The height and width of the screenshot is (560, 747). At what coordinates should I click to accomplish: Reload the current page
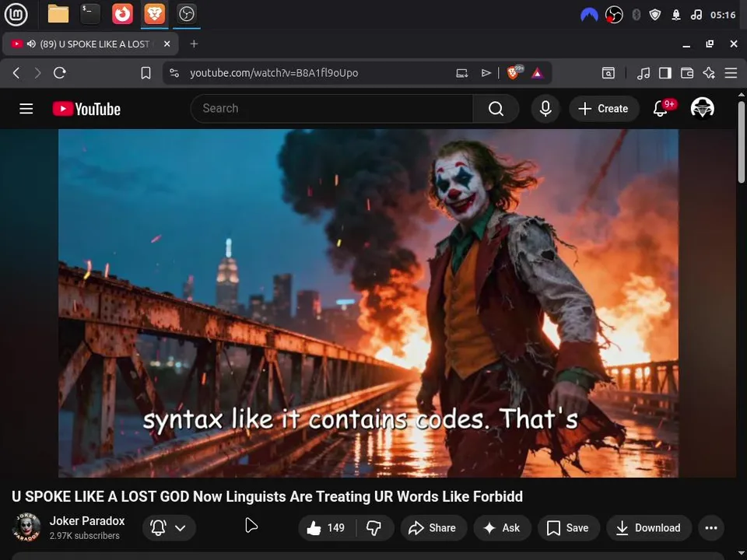point(60,73)
